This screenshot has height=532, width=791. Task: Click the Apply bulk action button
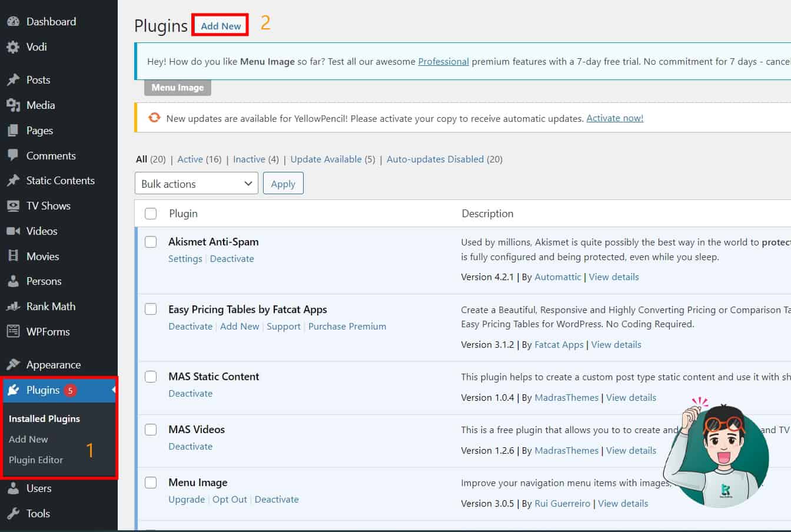(x=283, y=184)
